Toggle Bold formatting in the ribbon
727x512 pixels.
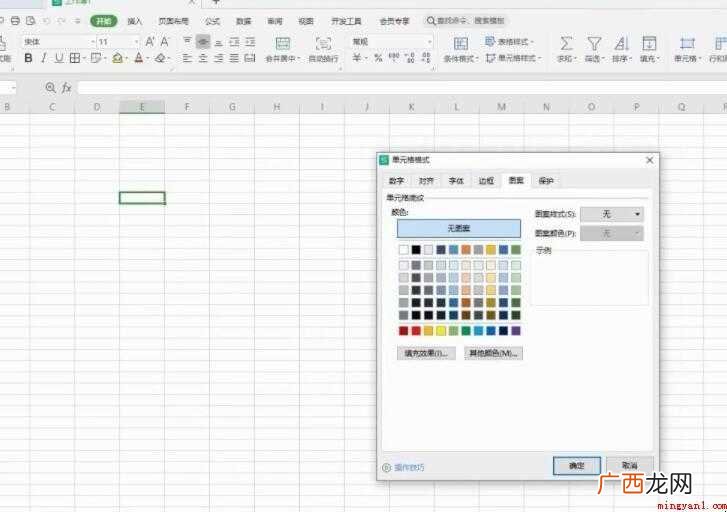[x=28, y=58]
